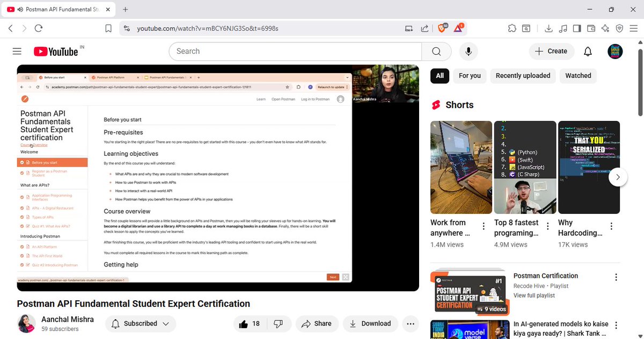Screen dimensions: 644x339
Task: Click View full playlist link
Action: tap(534, 295)
